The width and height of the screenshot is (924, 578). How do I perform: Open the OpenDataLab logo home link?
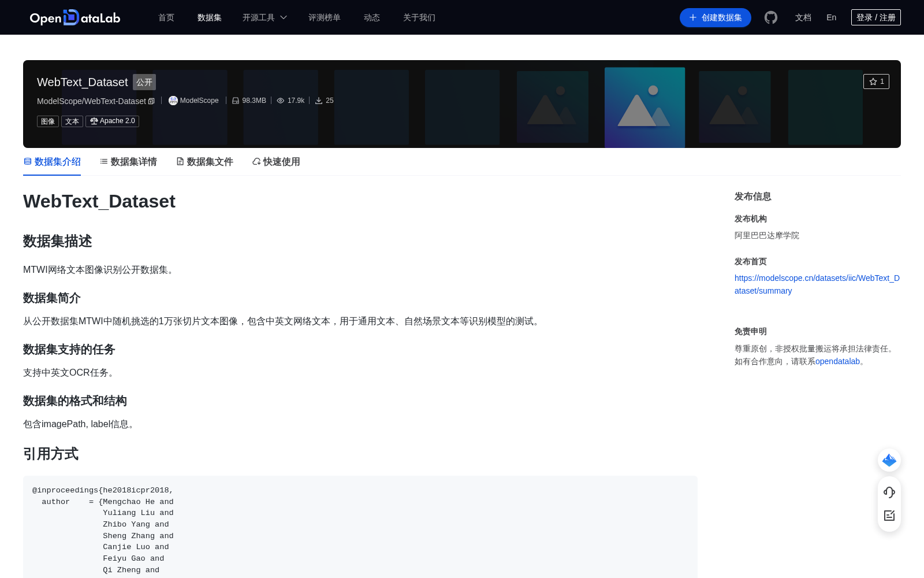click(75, 17)
